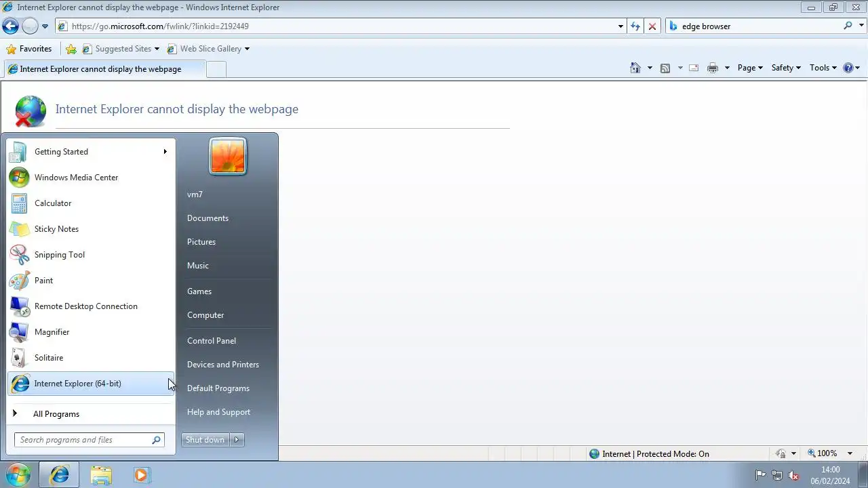868x488 pixels.
Task: Click the Home icon in the command bar
Action: coord(635,68)
